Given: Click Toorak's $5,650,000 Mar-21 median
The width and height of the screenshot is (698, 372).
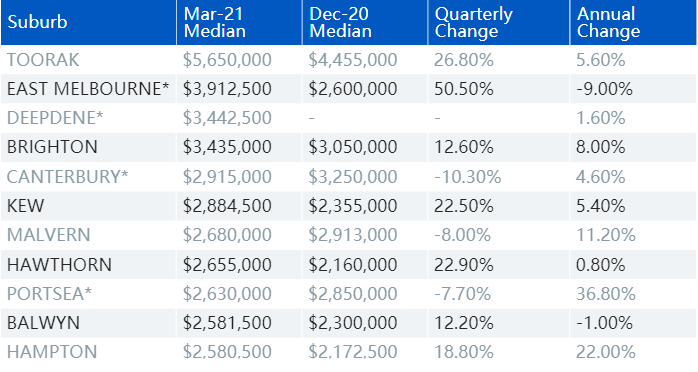Looking at the screenshot, I should tap(227, 60).
